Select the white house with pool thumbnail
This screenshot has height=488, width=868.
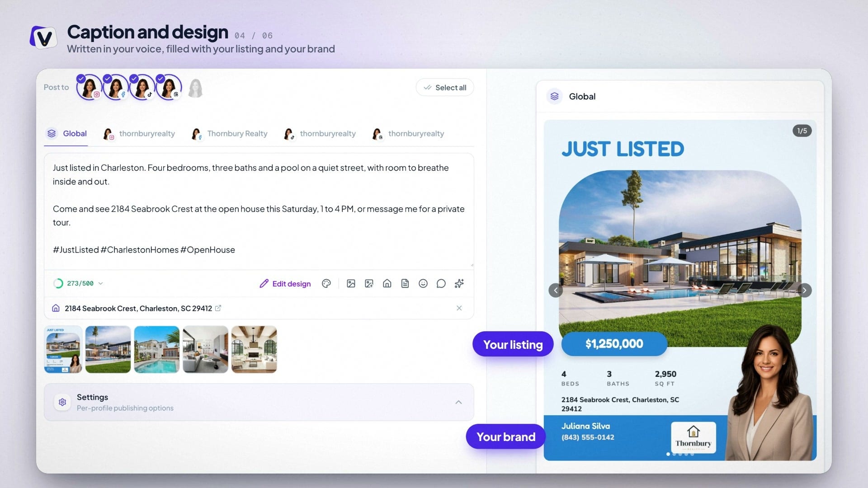[157, 349]
